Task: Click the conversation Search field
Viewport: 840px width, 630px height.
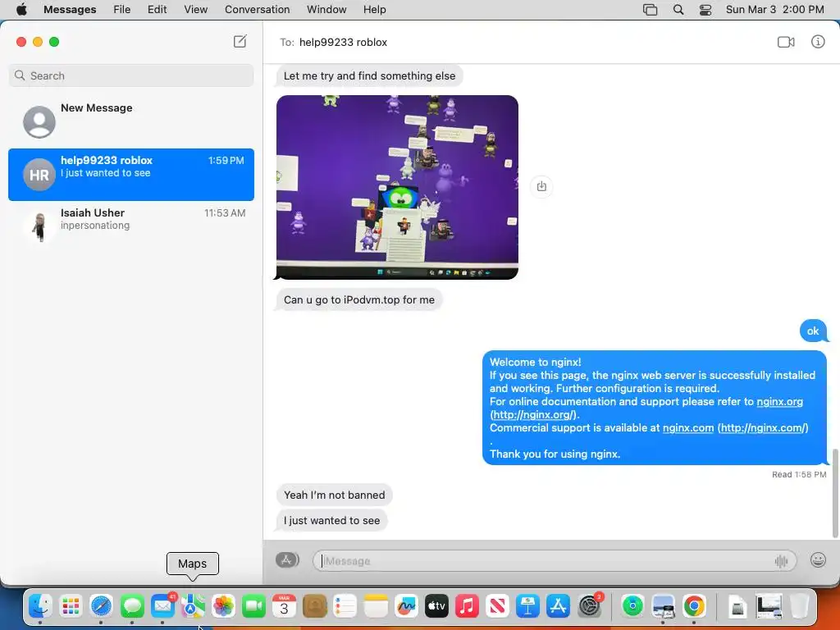Action: [x=131, y=75]
